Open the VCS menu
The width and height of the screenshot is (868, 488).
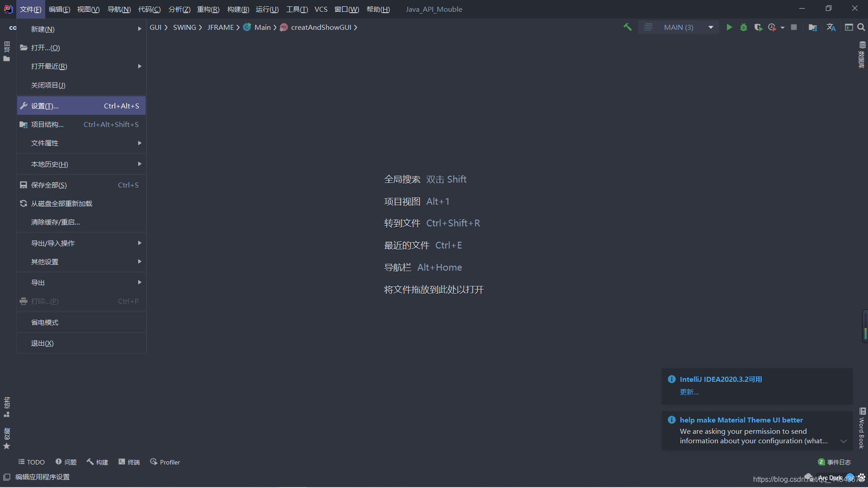click(x=321, y=9)
